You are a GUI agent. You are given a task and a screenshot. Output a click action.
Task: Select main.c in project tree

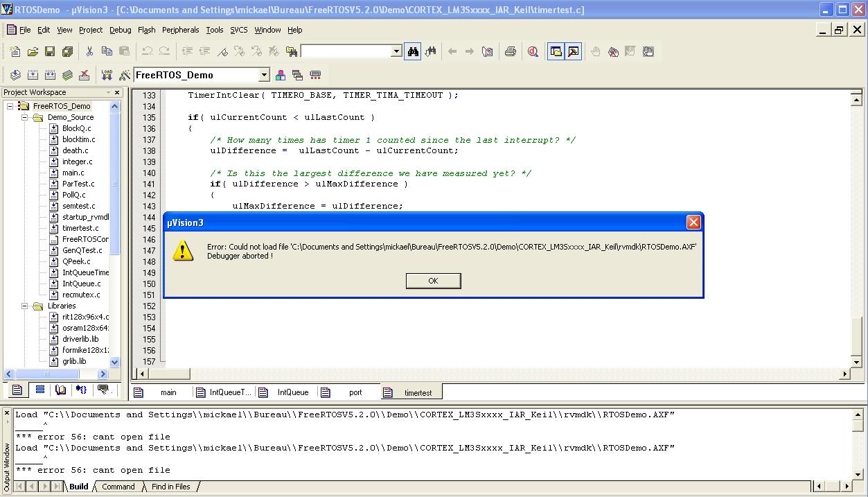coord(73,173)
